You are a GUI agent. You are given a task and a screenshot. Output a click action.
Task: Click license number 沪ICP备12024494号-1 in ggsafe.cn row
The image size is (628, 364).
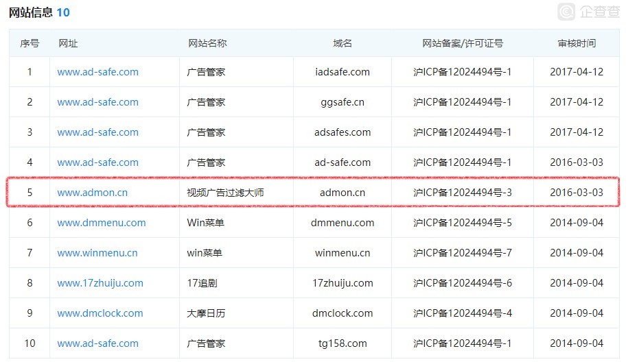[x=463, y=102]
